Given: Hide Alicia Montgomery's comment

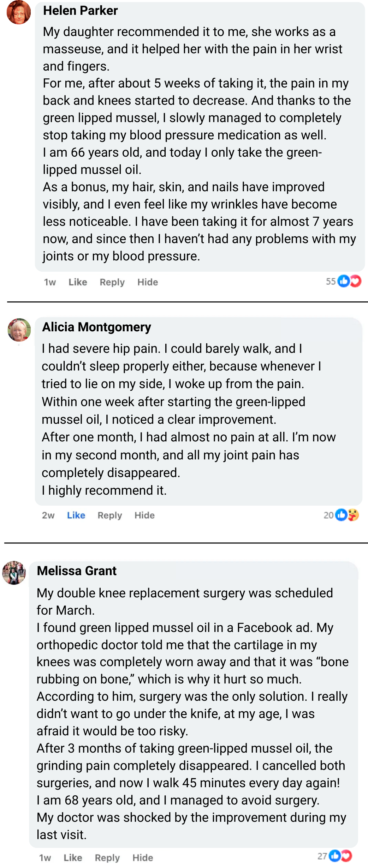Looking at the screenshot, I should click(144, 516).
